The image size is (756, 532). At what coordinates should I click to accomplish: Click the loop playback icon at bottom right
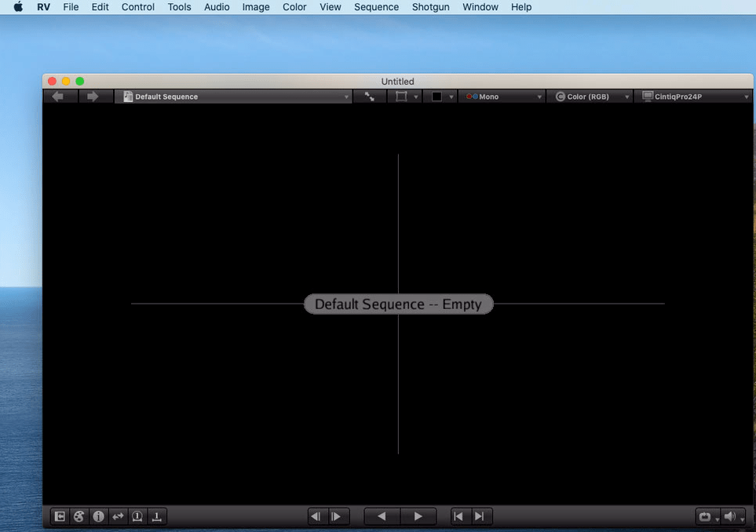tap(705, 516)
